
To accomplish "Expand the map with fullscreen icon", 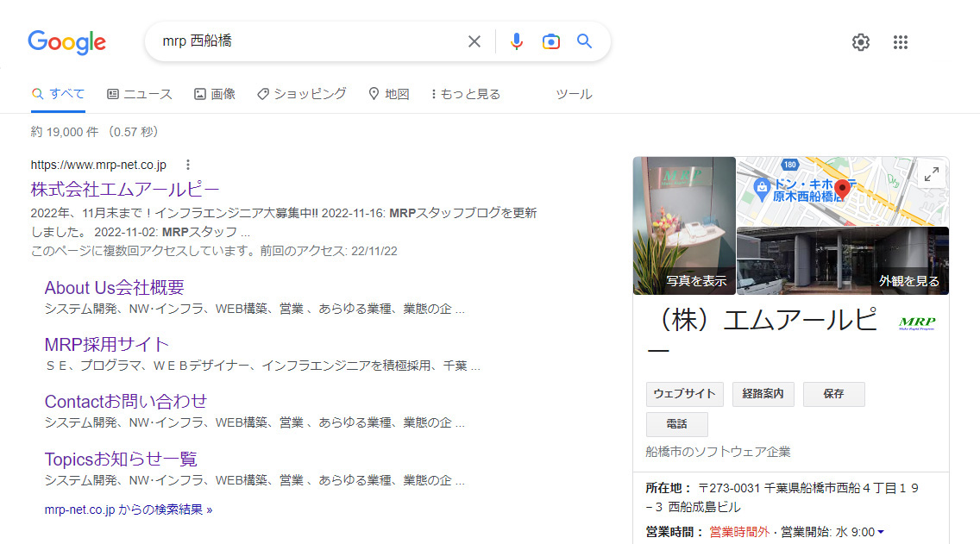I will pyautogui.click(x=931, y=174).
